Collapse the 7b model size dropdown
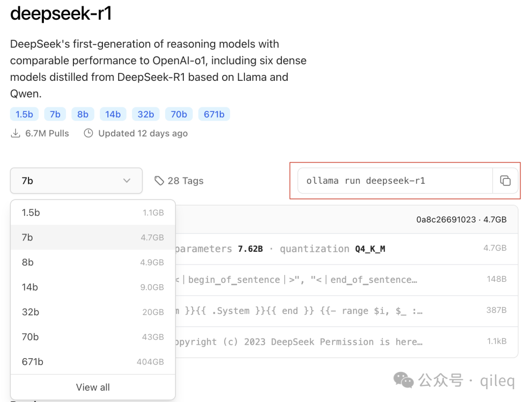The width and height of the screenshot is (532, 402). tap(76, 181)
